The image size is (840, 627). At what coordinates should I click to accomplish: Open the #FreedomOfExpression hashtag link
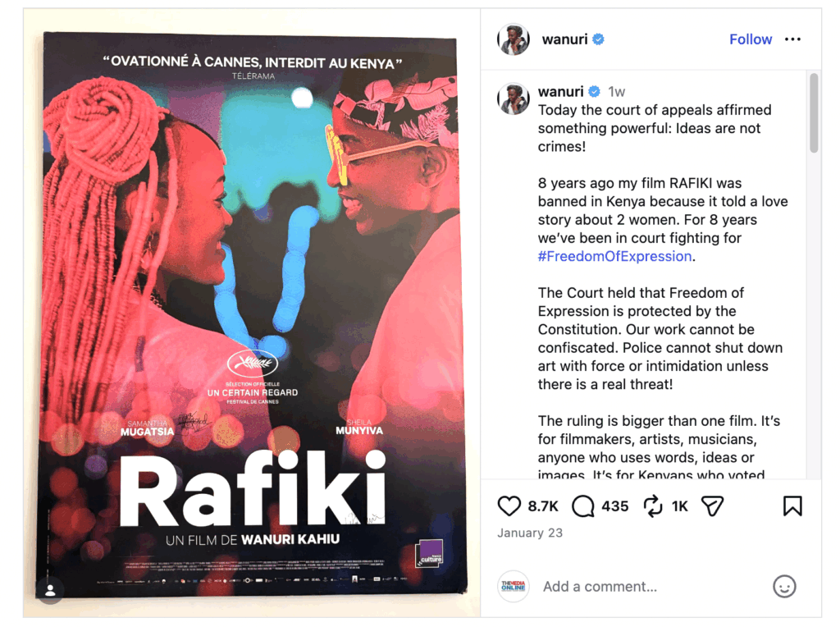click(x=614, y=256)
